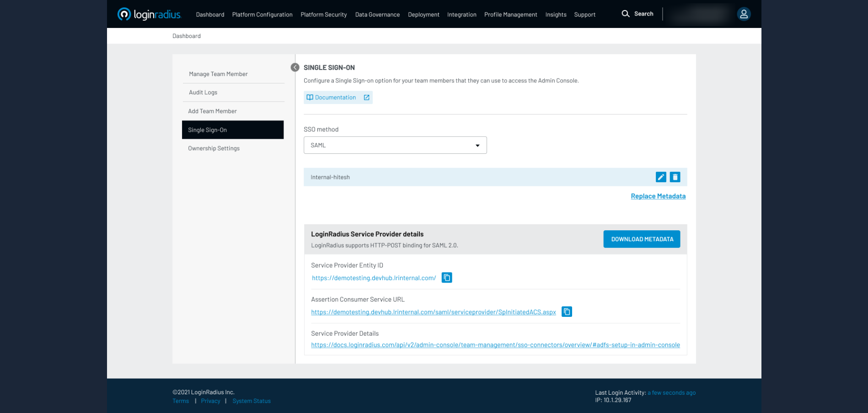Collapse sidebar with the back arrow icon
The height and width of the screenshot is (413, 868).
point(295,67)
